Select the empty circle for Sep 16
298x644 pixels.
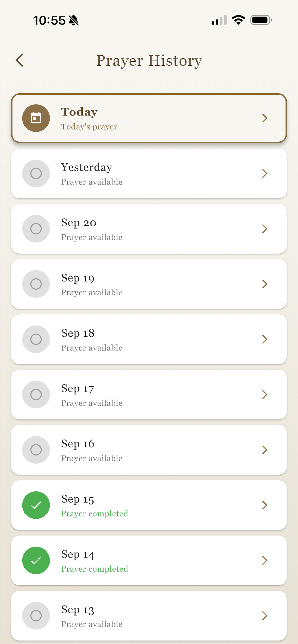coord(36,450)
